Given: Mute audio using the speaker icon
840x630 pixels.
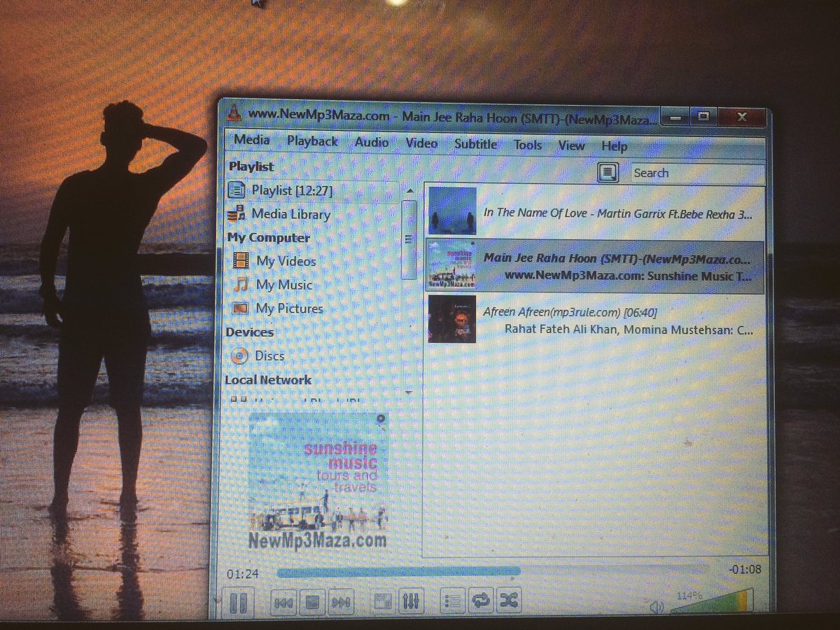Looking at the screenshot, I should pos(656,606).
